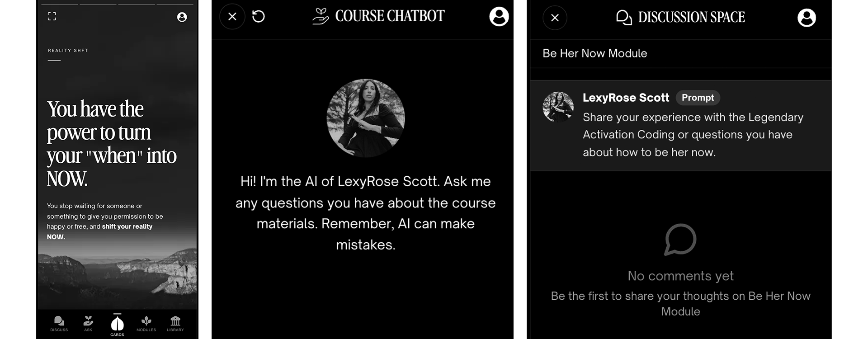Click LexyRose Scott's chatbot avatar photo

coord(366,118)
